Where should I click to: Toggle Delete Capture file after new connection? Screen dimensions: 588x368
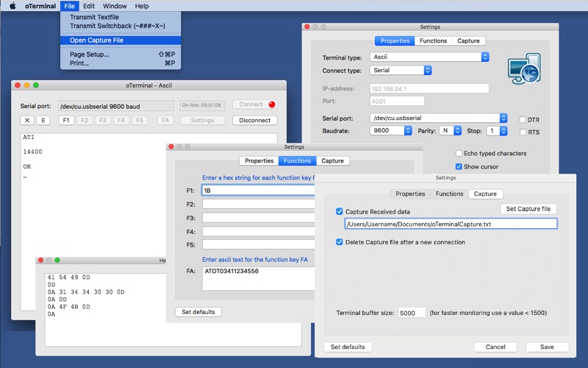(340, 242)
